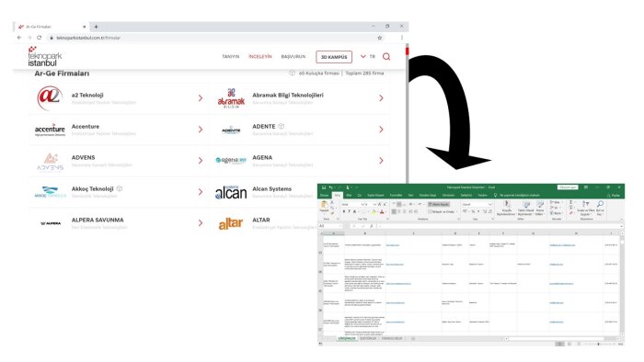Click the Yapıştır paste icon
The width and height of the screenshot is (644, 362).
click(325, 206)
